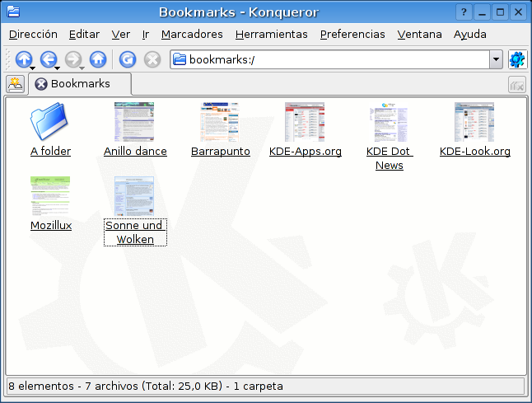Image resolution: width=532 pixels, height=403 pixels.
Task: Open the Barrapunto label link
Action: (221, 152)
